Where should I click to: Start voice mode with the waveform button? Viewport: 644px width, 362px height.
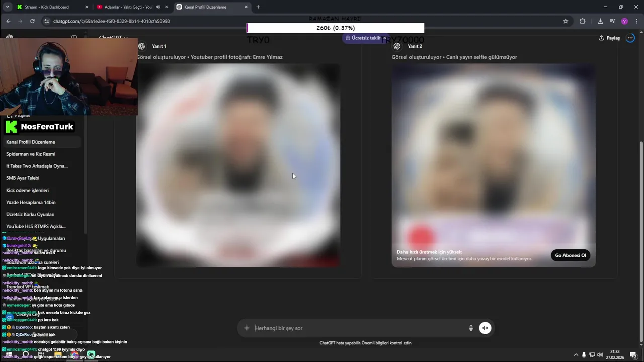coord(485,328)
